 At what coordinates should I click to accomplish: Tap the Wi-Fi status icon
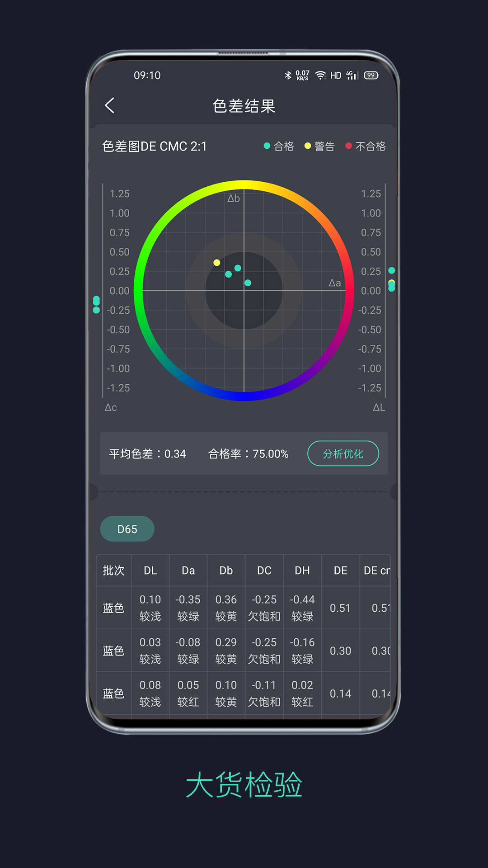[320, 75]
